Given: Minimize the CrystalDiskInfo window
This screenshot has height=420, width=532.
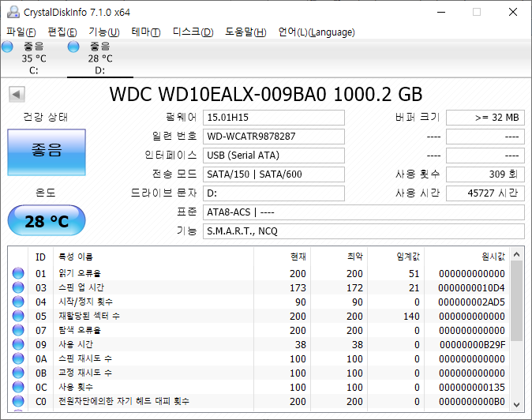Looking at the screenshot, I should 441,12.
